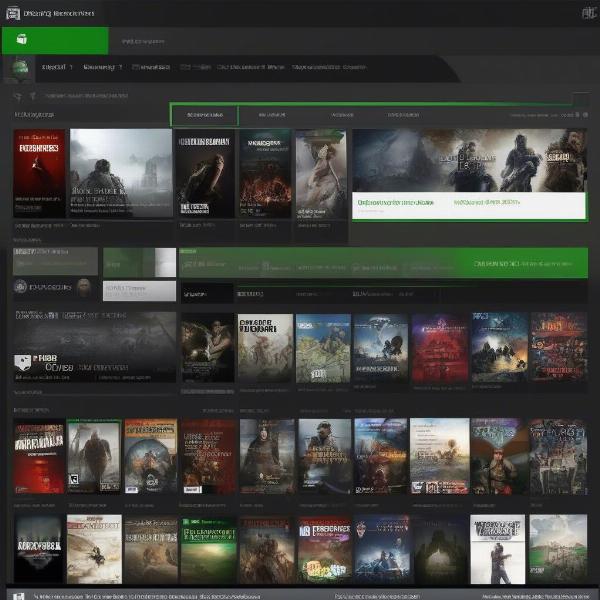Open the orange-red crowded cover ending the middle row
Image resolution: width=600 pixels, height=600 pixels.
click(x=558, y=347)
